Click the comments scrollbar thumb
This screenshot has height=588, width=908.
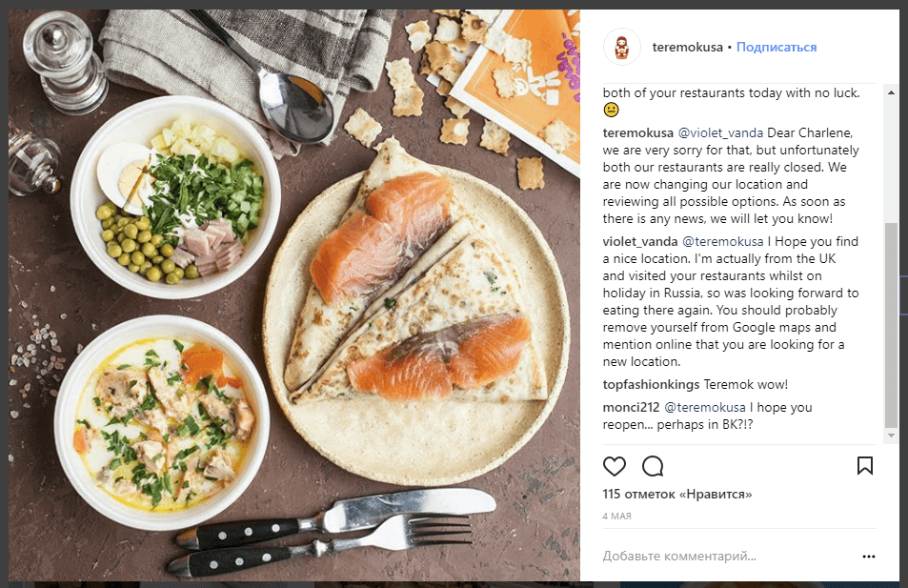pos(891,326)
